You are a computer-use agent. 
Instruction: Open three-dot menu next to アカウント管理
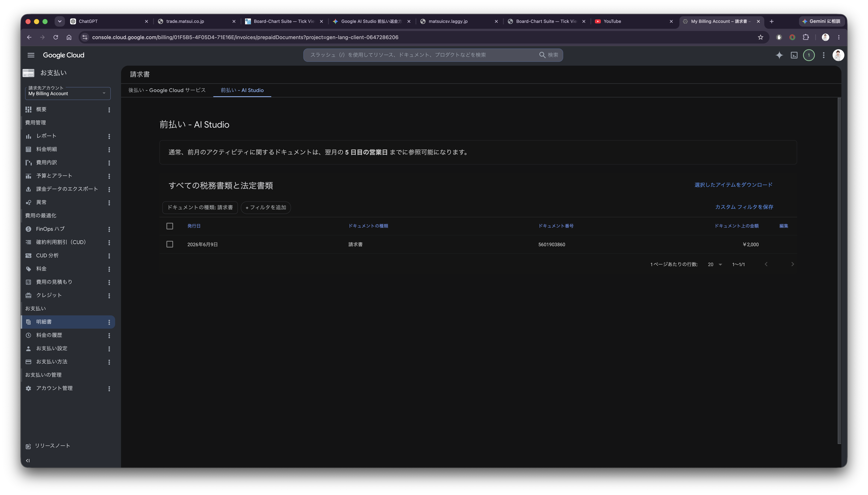109,389
